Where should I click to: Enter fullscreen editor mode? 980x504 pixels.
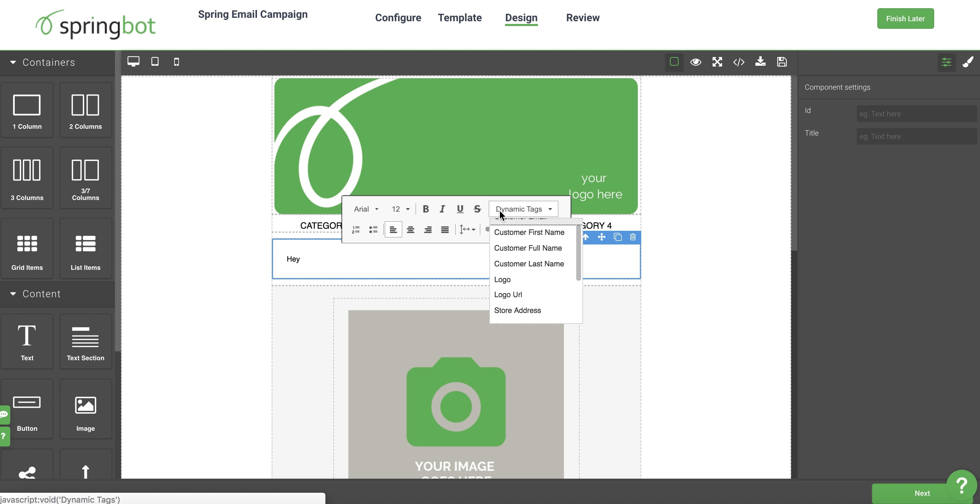[717, 62]
